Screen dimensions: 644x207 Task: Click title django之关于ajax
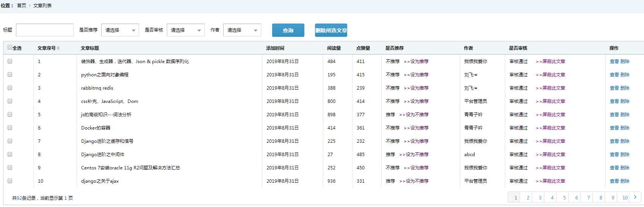(100, 181)
